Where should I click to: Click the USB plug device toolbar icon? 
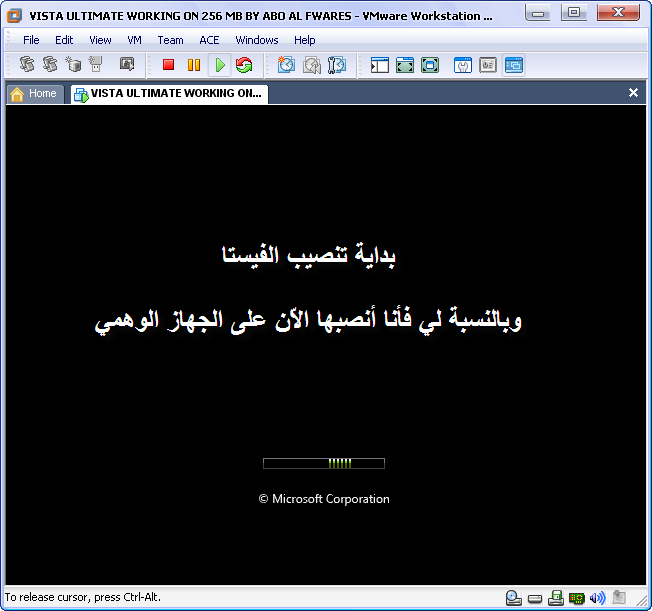[x=96, y=64]
